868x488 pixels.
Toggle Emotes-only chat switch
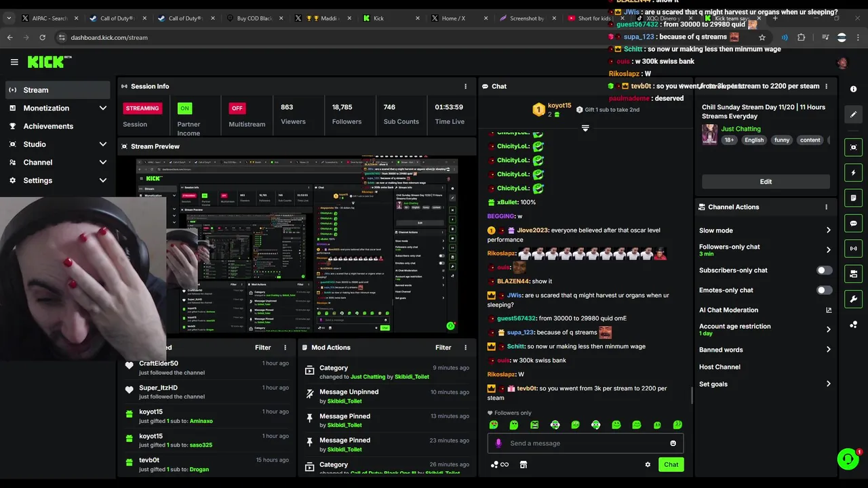824,290
